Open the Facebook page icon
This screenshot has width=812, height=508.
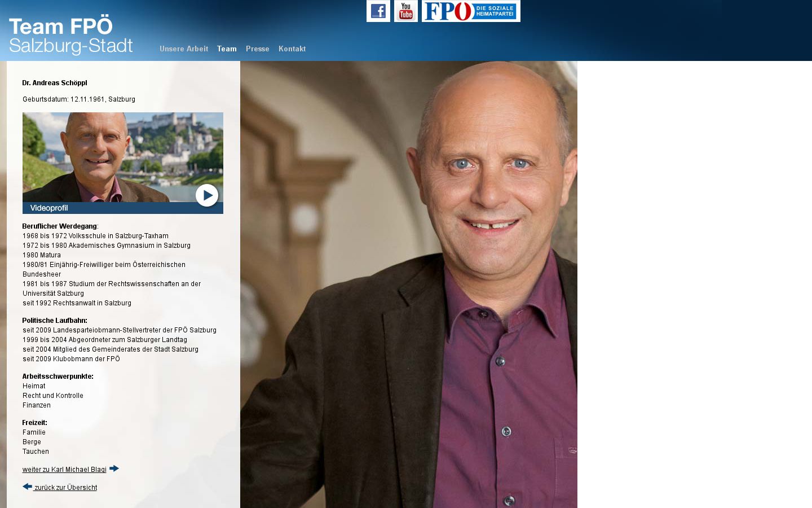coord(378,11)
